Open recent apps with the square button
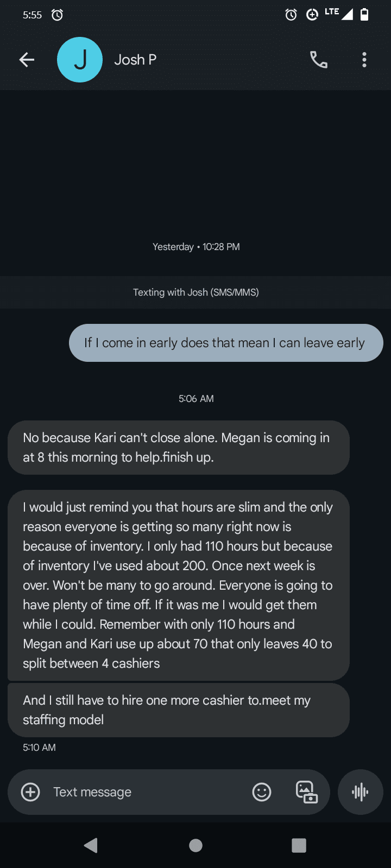This screenshot has height=868, width=391. pyautogui.click(x=299, y=845)
